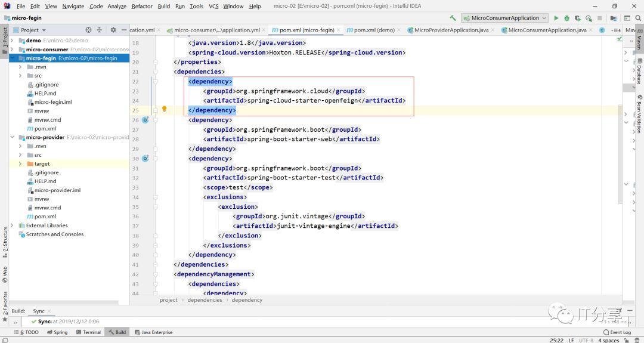
Task: Open the Navigate menu
Action: click(73, 6)
